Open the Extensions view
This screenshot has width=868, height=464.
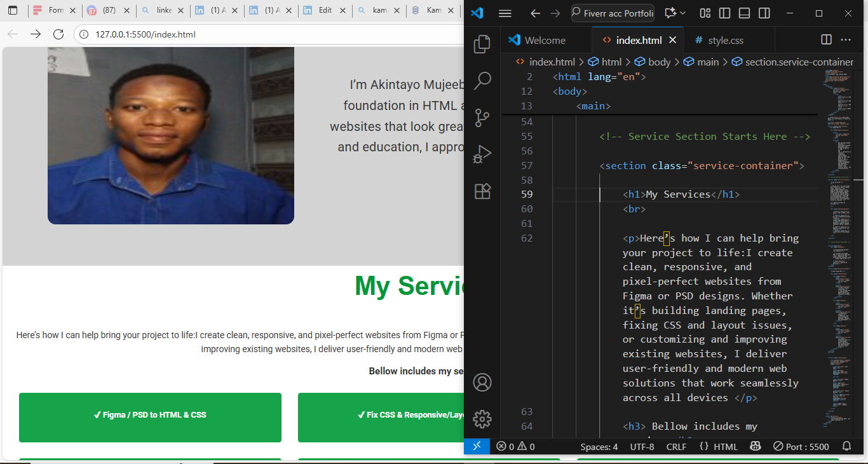482,191
